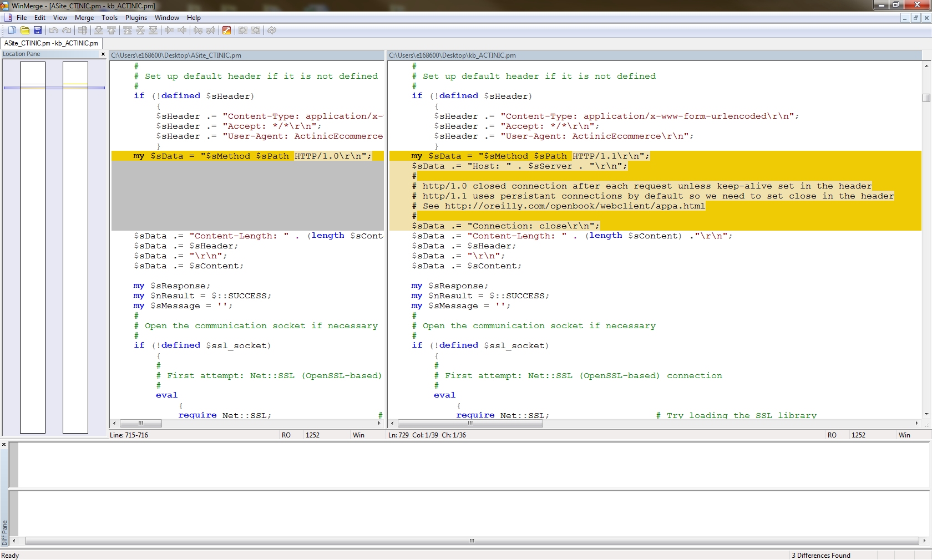Jump to the last difference icon
932x560 pixels.
tap(153, 30)
